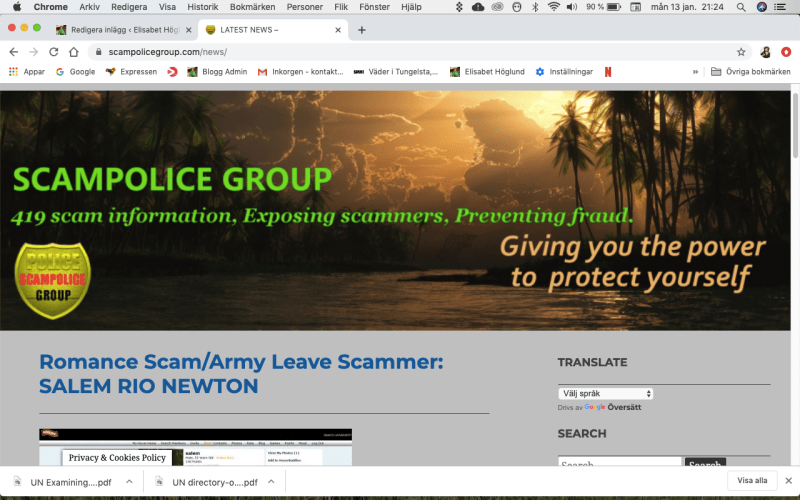The height and width of the screenshot is (500, 800).
Task: Open the Blogg Admin bookmark
Action: [217, 72]
